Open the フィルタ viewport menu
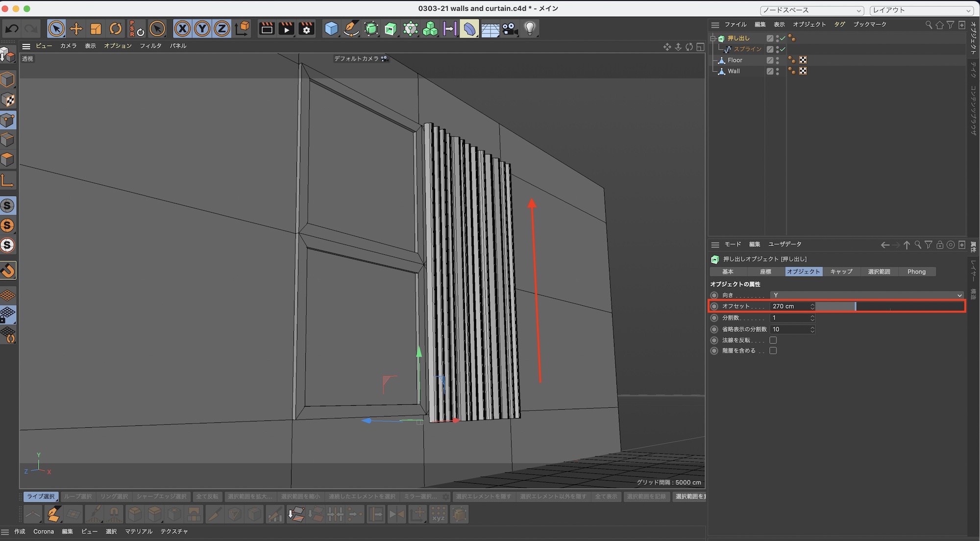 click(x=150, y=46)
